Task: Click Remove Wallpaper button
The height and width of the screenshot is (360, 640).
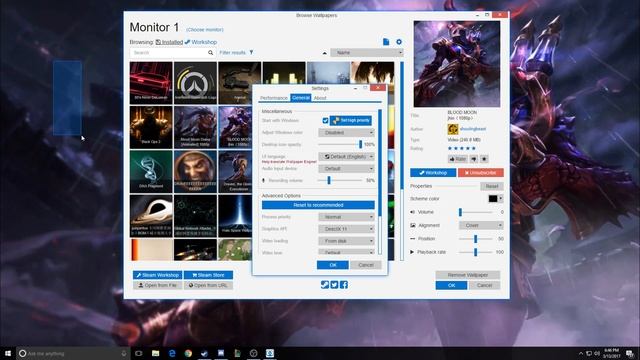Action: coord(468,275)
